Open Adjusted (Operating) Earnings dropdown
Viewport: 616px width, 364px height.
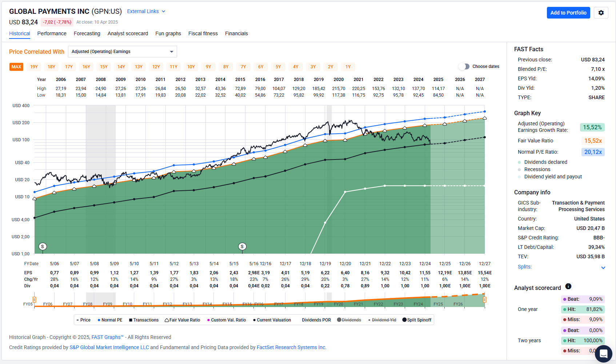pos(122,52)
